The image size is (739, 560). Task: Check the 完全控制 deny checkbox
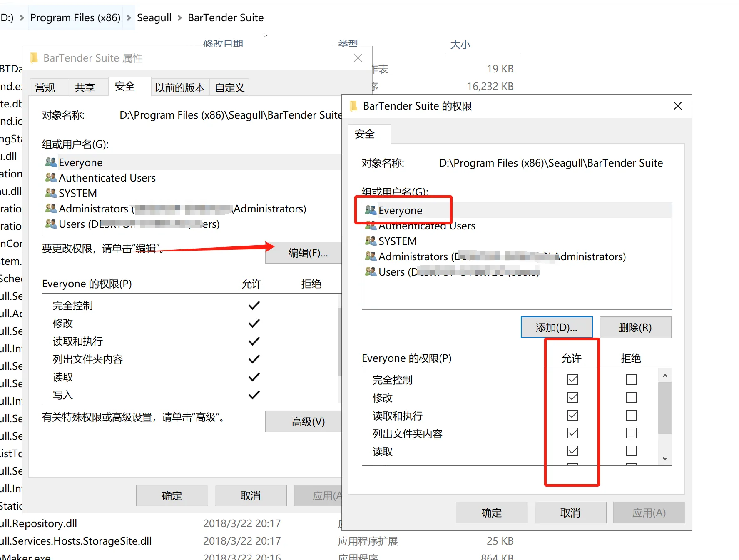pyautogui.click(x=631, y=379)
